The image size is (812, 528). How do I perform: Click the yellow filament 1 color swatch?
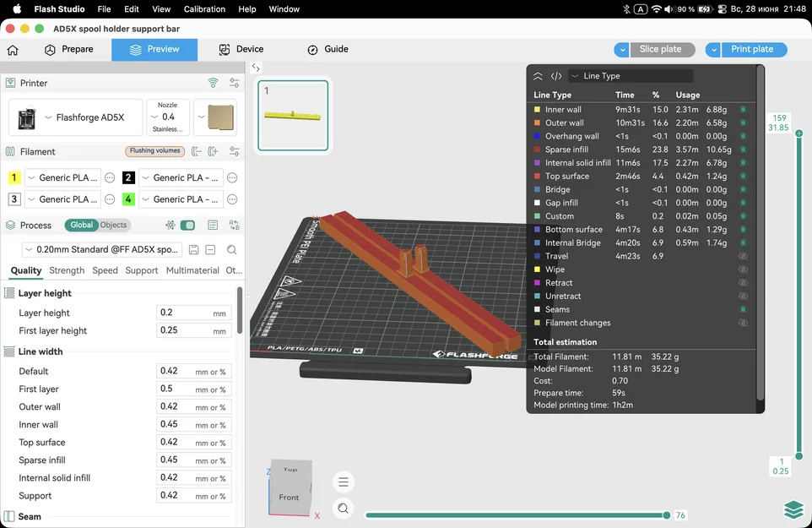(x=14, y=177)
